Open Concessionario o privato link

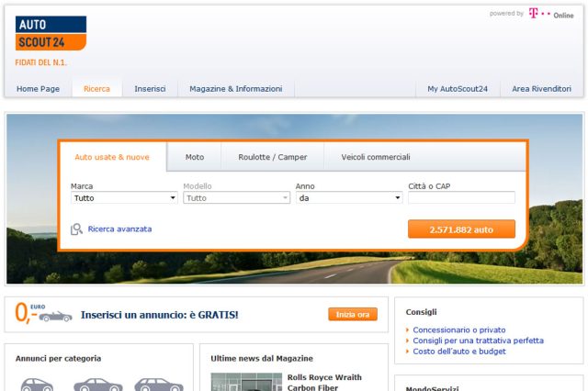(x=459, y=330)
